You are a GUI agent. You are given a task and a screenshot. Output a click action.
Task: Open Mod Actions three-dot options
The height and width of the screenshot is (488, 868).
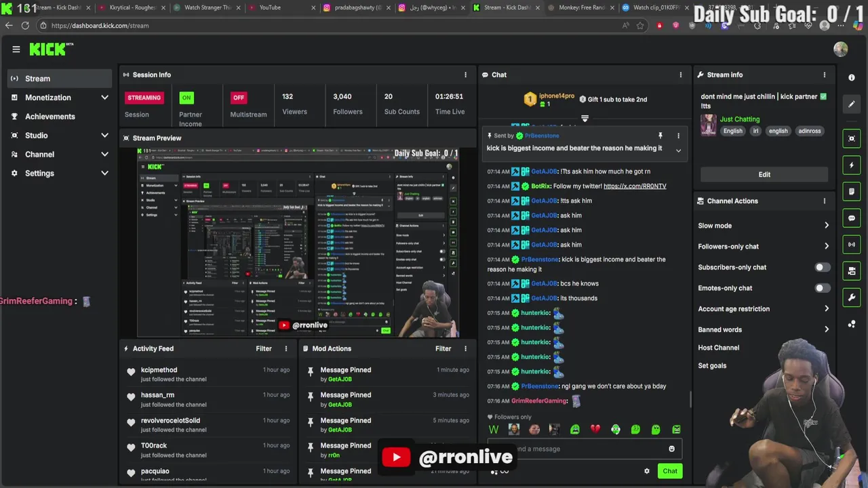465,348
